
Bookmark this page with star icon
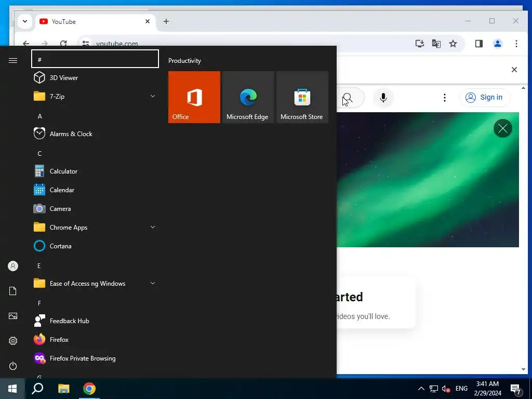coord(453,44)
